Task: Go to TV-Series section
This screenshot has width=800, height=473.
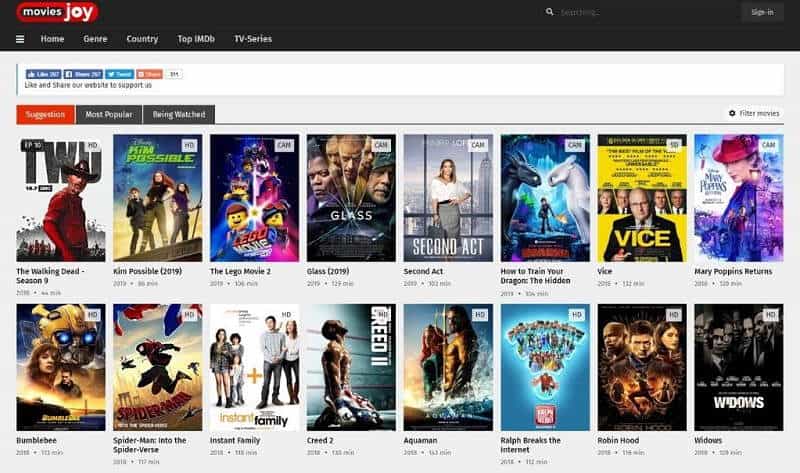Action: pos(253,39)
